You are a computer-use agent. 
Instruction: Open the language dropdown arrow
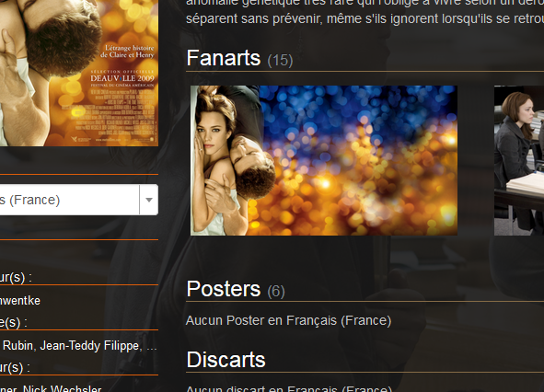(149, 200)
